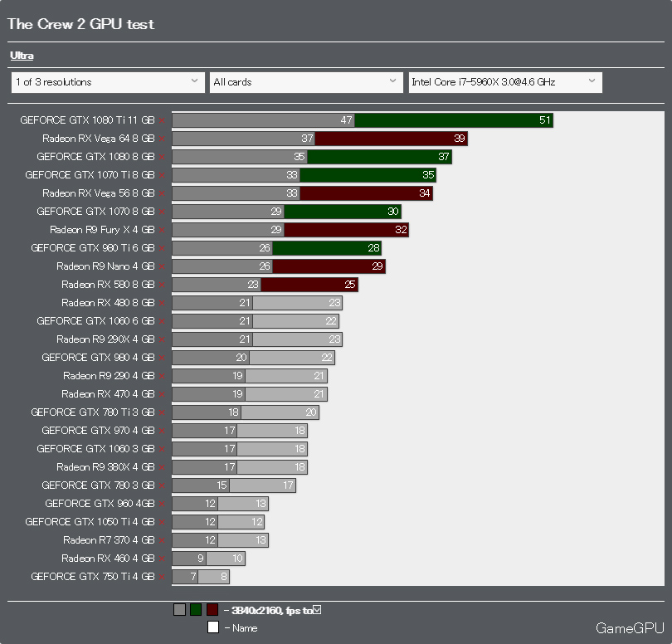Click red X for GEFORCE GTX 960 4GB
Image resolution: width=672 pixels, height=644 pixels.
[162, 505]
